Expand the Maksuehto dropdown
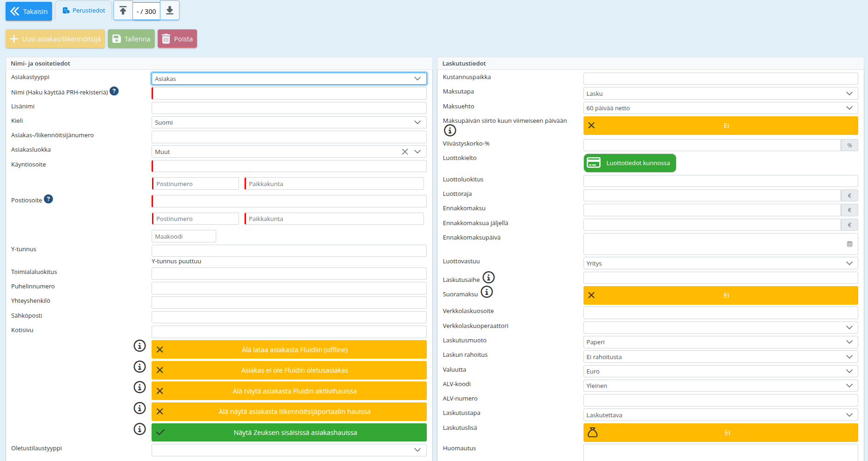 tap(720, 108)
